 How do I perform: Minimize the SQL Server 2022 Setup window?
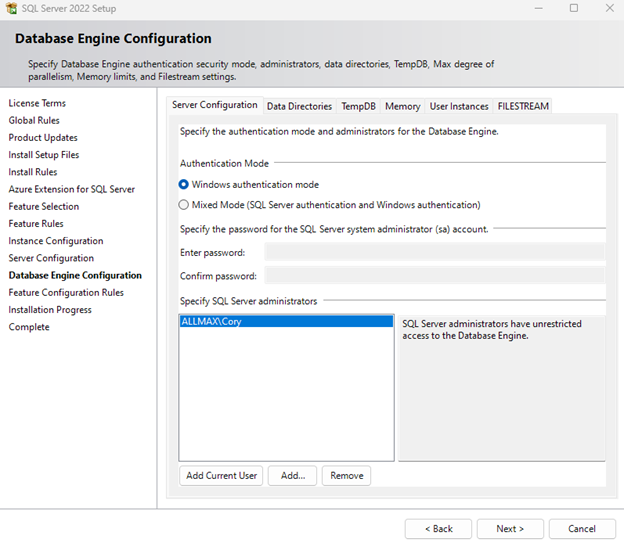click(x=538, y=8)
